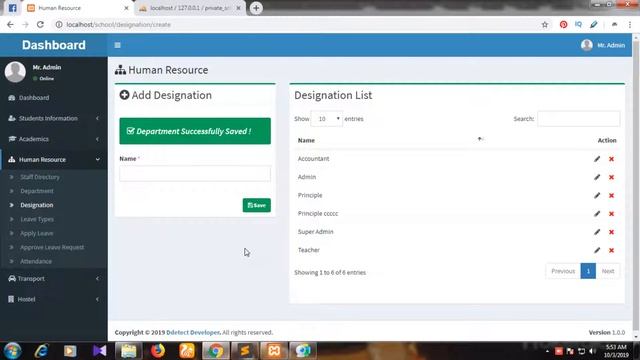Image resolution: width=640 pixels, height=360 pixels.
Task: Edit the Teacher designation
Action: [x=597, y=250]
